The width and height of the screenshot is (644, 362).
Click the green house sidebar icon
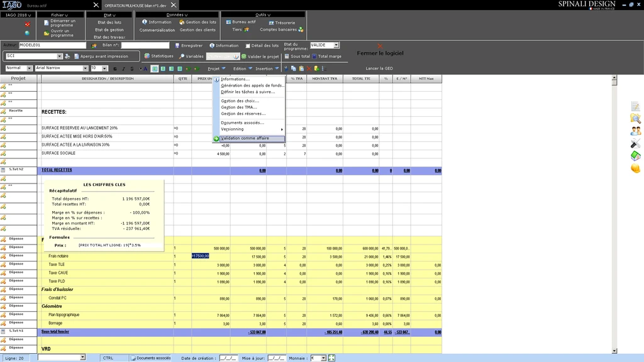(635, 156)
